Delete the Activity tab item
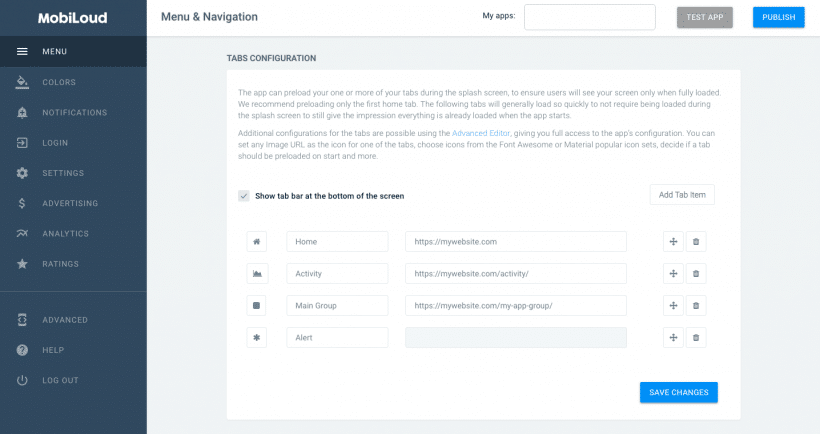This screenshot has width=820, height=434. (x=696, y=274)
